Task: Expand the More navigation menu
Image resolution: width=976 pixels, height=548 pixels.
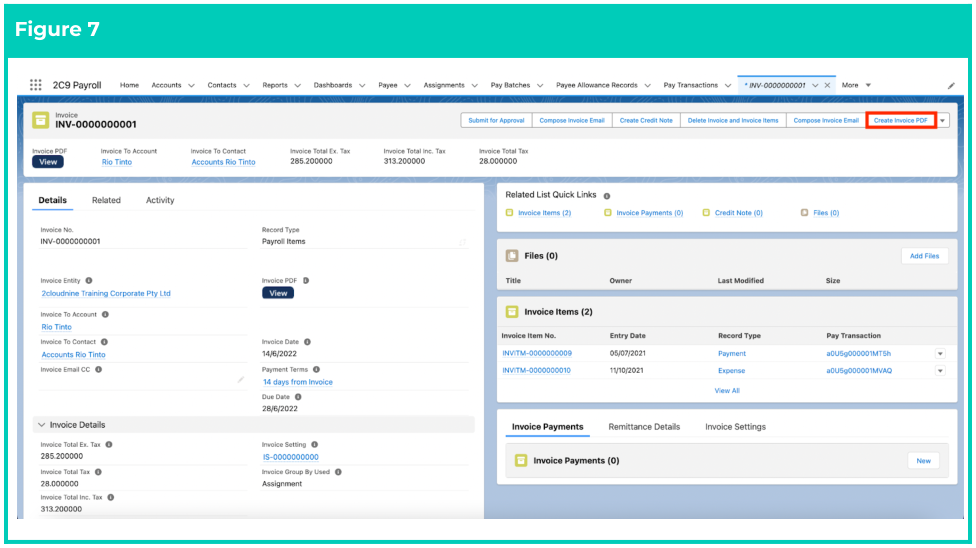Action: 856,85
